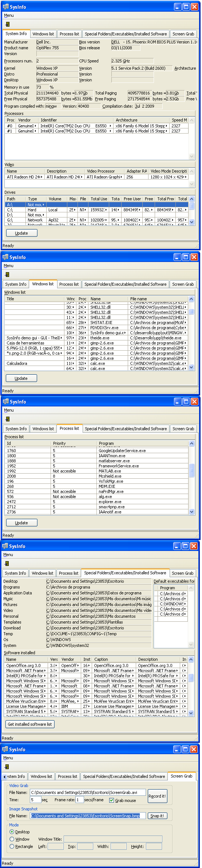Screen dimensions: 202x868
Task: Select the SHSTAT.EXE row in Windows list
Action: coord(96,323)
